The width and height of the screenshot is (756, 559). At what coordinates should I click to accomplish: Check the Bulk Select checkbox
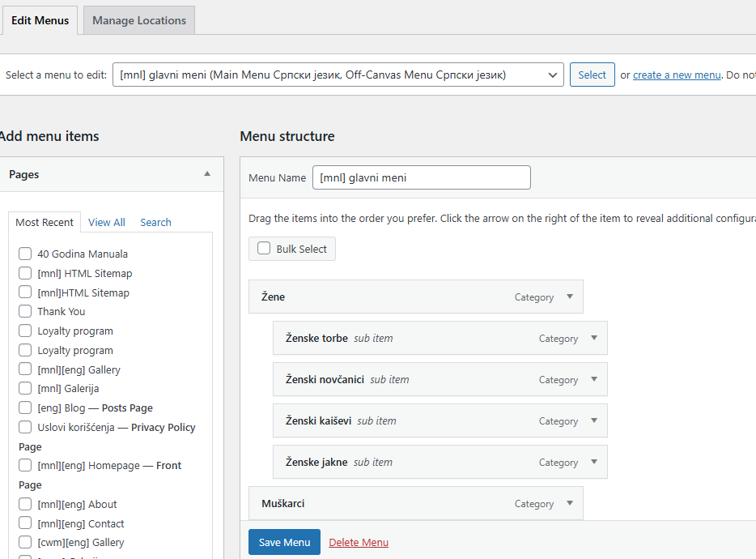click(264, 249)
